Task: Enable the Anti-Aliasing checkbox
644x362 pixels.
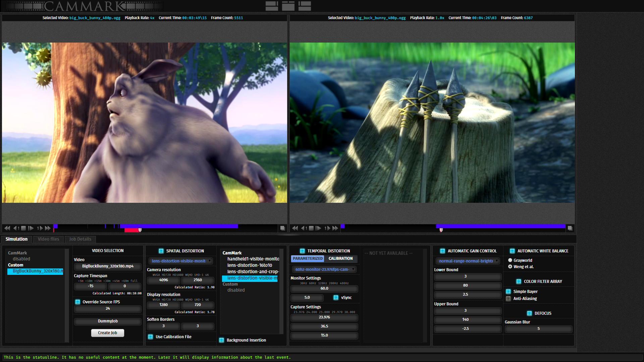Action: coord(508,298)
